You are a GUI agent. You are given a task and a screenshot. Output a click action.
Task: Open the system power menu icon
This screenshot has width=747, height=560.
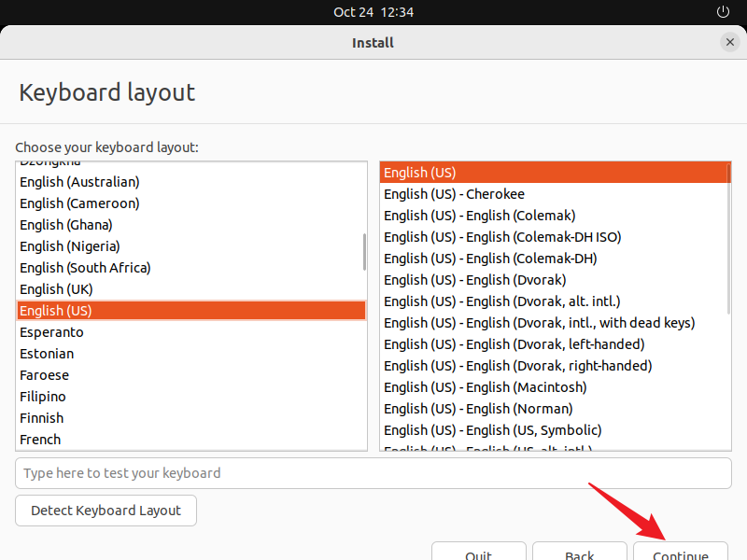[x=722, y=12]
